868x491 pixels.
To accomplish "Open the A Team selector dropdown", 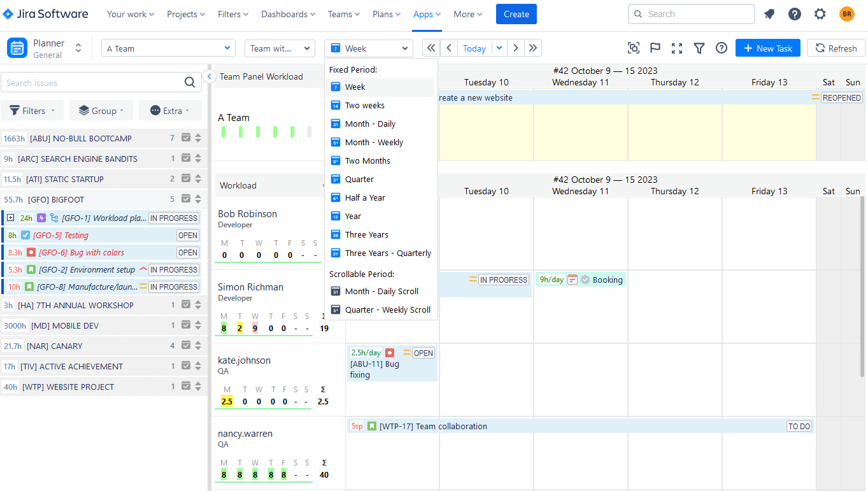I will pos(168,48).
